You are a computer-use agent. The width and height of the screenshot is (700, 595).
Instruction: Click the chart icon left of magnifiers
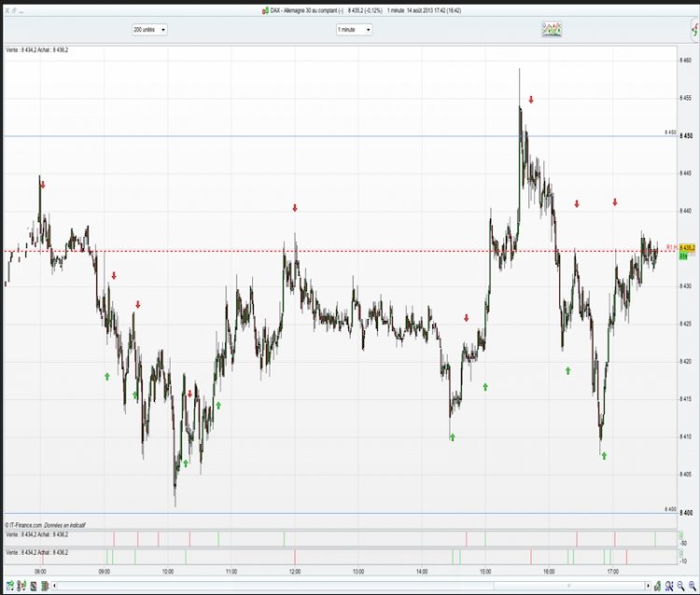[x=657, y=586]
